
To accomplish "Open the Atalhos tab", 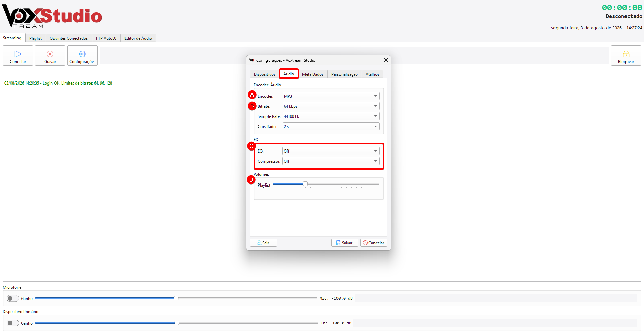I will pyautogui.click(x=372, y=74).
